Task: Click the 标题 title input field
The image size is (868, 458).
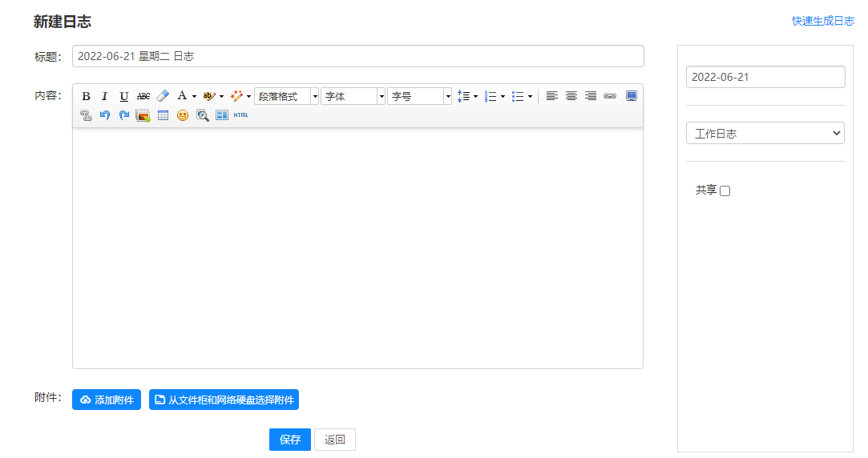Action: point(357,56)
